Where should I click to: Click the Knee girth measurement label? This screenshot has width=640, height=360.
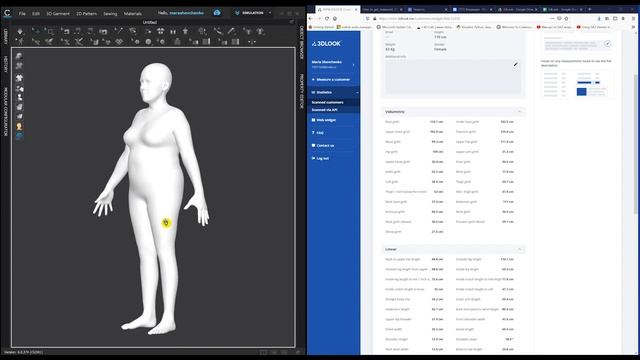point(463,162)
